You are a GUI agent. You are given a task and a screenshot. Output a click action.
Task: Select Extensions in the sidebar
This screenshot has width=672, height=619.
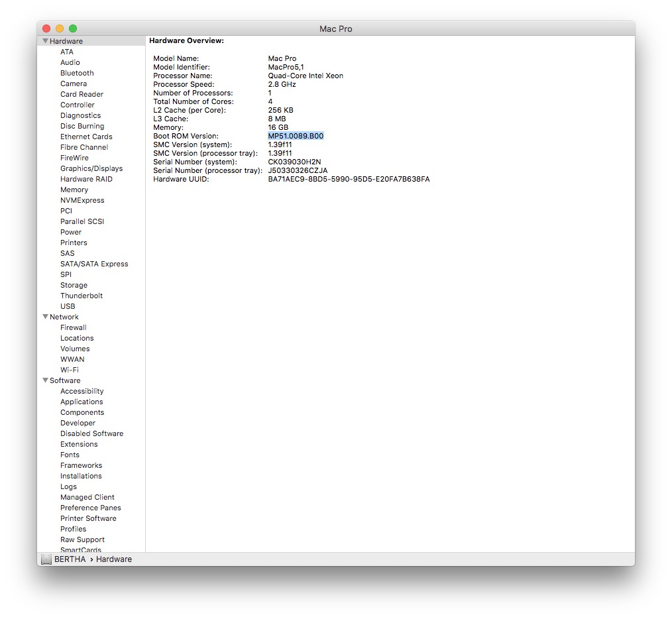pos(79,445)
